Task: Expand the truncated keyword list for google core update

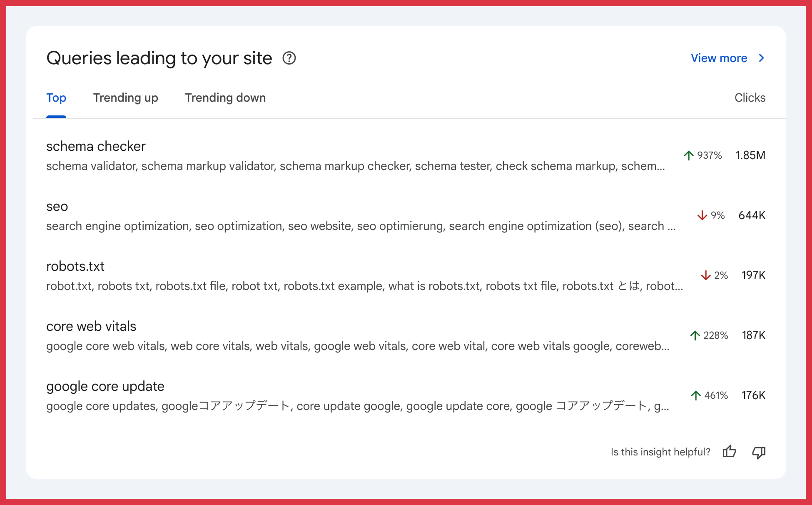Action: tap(664, 406)
